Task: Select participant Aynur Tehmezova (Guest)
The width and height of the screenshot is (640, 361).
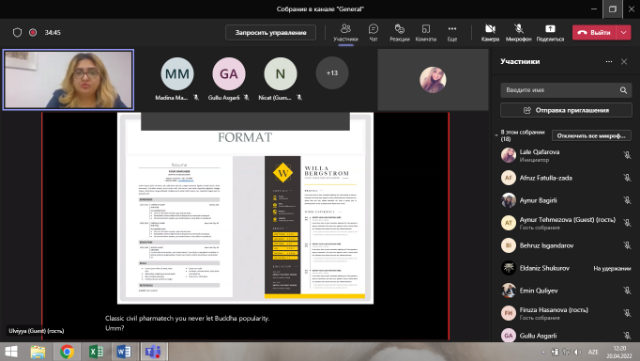Action: (x=566, y=223)
